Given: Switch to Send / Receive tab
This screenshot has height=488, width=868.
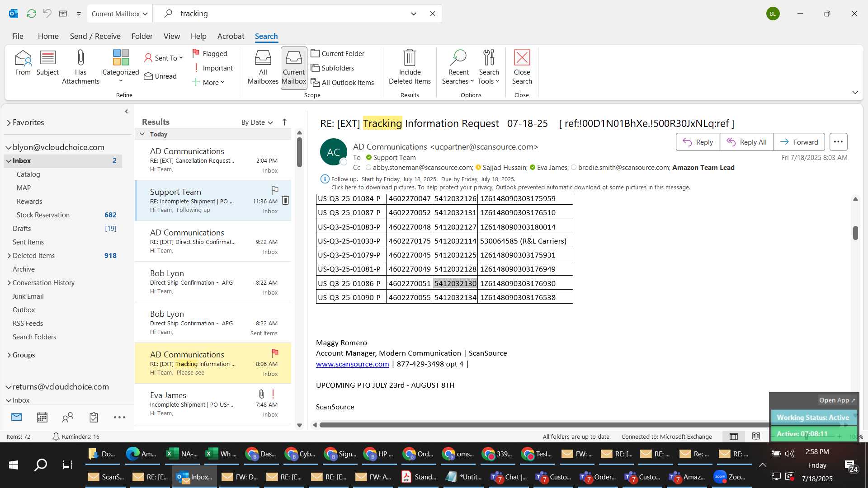Looking at the screenshot, I should (x=95, y=36).
